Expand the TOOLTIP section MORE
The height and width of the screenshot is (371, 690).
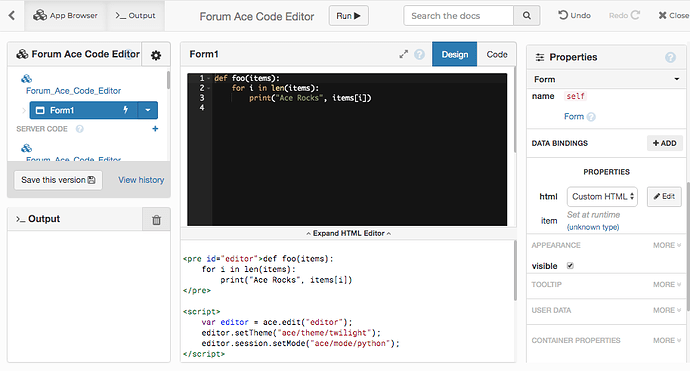pyautogui.click(x=667, y=285)
